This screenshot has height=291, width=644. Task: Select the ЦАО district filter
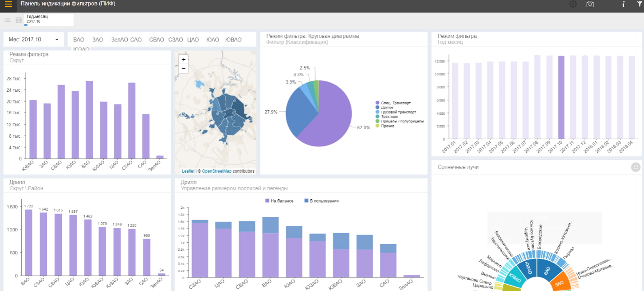pos(193,40)
